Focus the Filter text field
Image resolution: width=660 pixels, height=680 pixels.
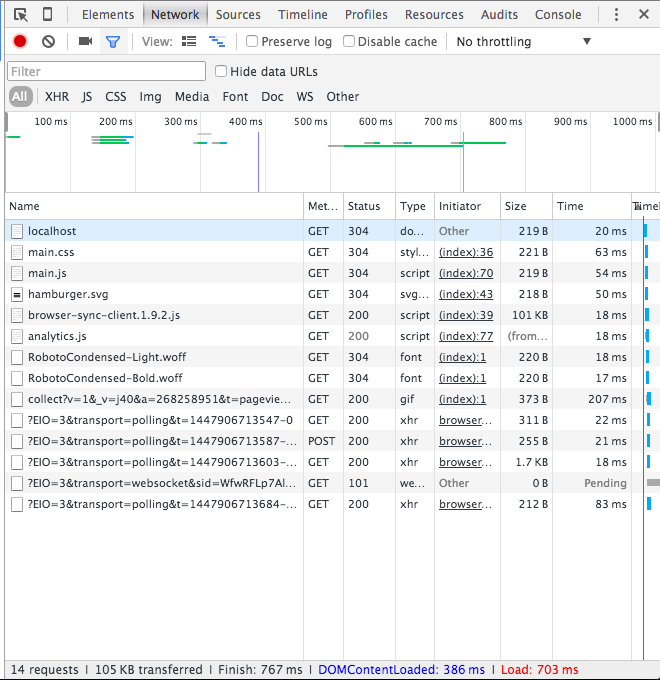click(106, 71)
